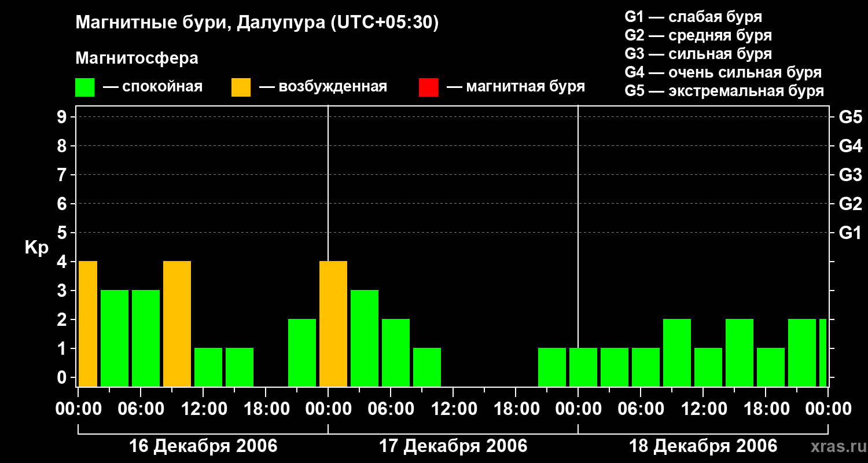Click the chart title 'Магнитные бури, Далупура (UTC+05:30)'
Screen dimensions: 868x463
pyautogui.click(x=257, y=23)
